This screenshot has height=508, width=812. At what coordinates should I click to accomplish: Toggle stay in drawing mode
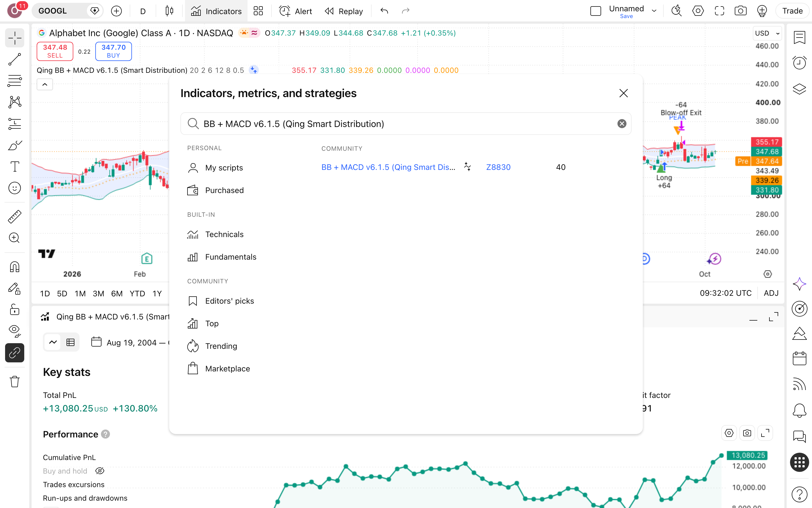click(15, 288)
